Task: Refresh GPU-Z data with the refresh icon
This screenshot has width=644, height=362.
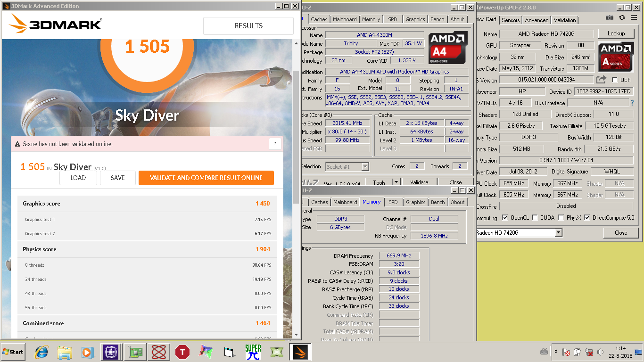Action: click(x=622, y=18)
